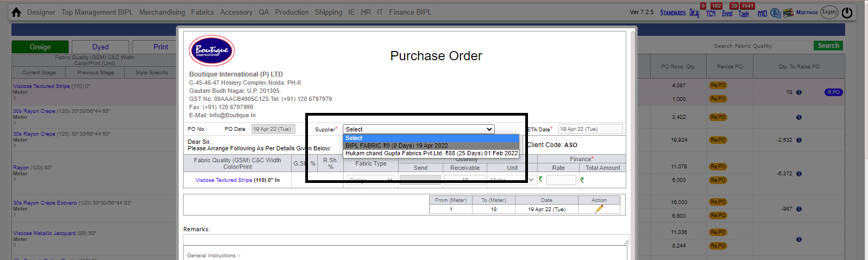The image size is (868, 260).
Task: Open the Fabrics menu
Action: (203, 12)
